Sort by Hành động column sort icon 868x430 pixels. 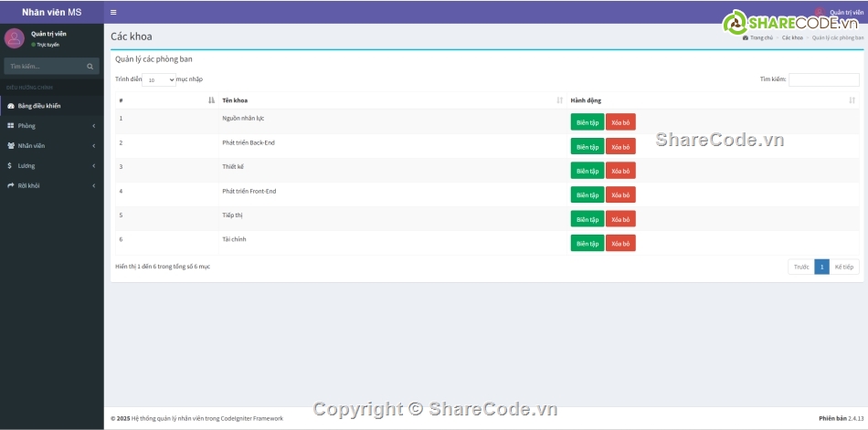(852, 100)
